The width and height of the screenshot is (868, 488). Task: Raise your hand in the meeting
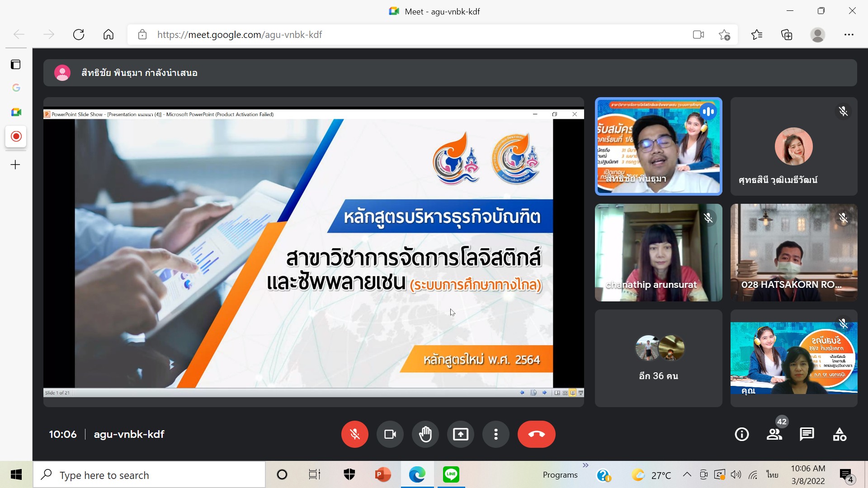(425, 434)
